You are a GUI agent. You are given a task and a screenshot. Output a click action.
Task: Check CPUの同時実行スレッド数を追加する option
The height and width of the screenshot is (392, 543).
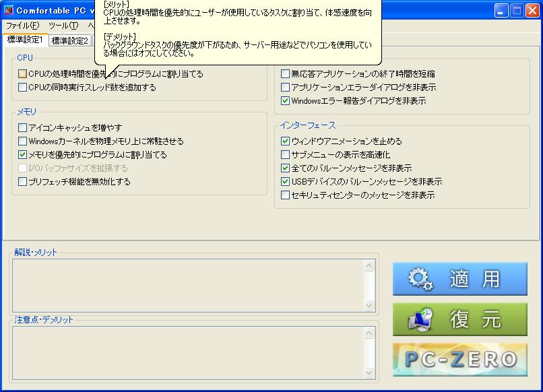pos(22,88)
